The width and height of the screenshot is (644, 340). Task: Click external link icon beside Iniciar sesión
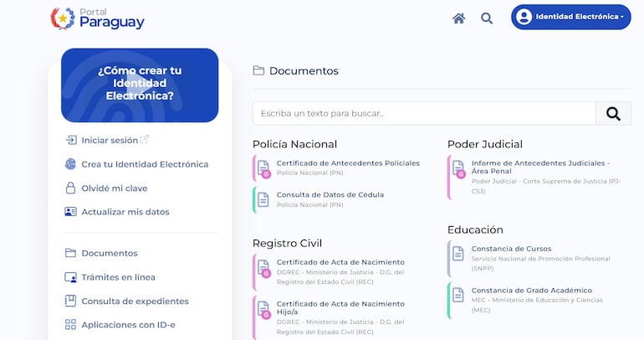pyautogui.click(x=144, y=139)
